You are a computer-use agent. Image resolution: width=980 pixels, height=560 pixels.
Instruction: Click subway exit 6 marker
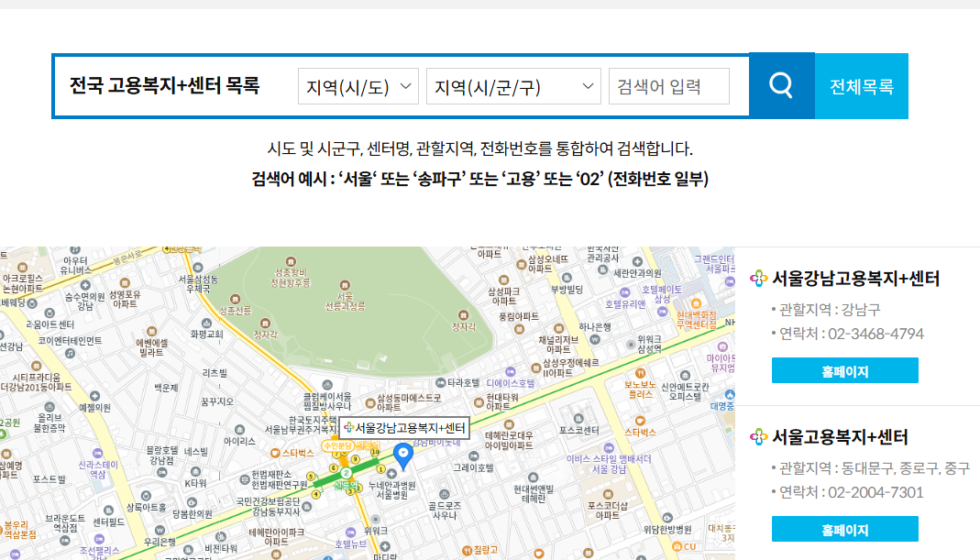pos(333,468)
